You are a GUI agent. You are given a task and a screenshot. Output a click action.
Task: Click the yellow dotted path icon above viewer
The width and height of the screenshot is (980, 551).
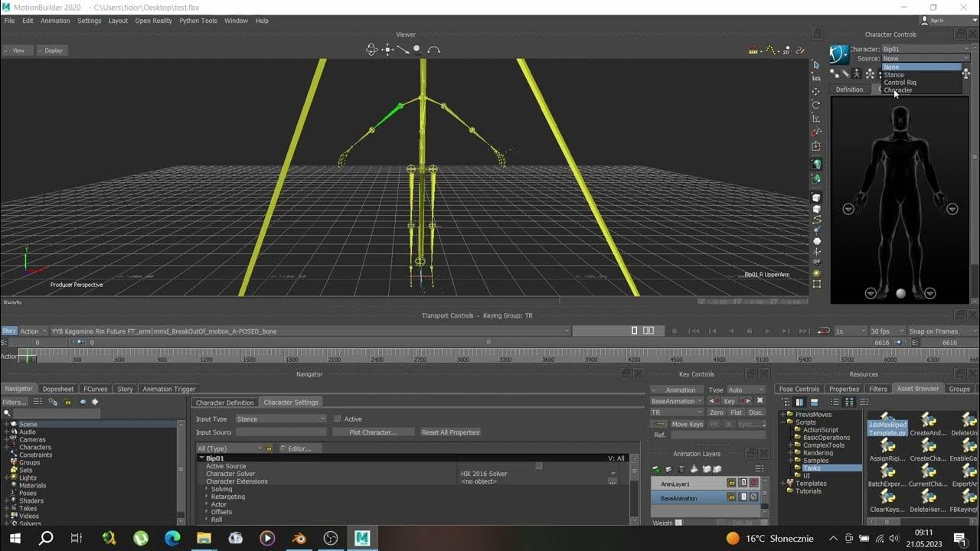(x=771, y=50)
